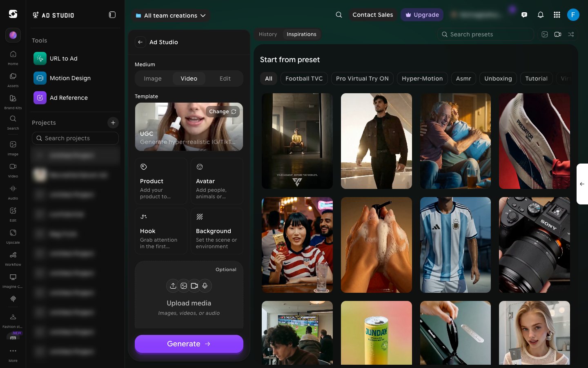Expand the All team creations dropdown
This screenshot has height=368, width=588.
tap(171, 16)
